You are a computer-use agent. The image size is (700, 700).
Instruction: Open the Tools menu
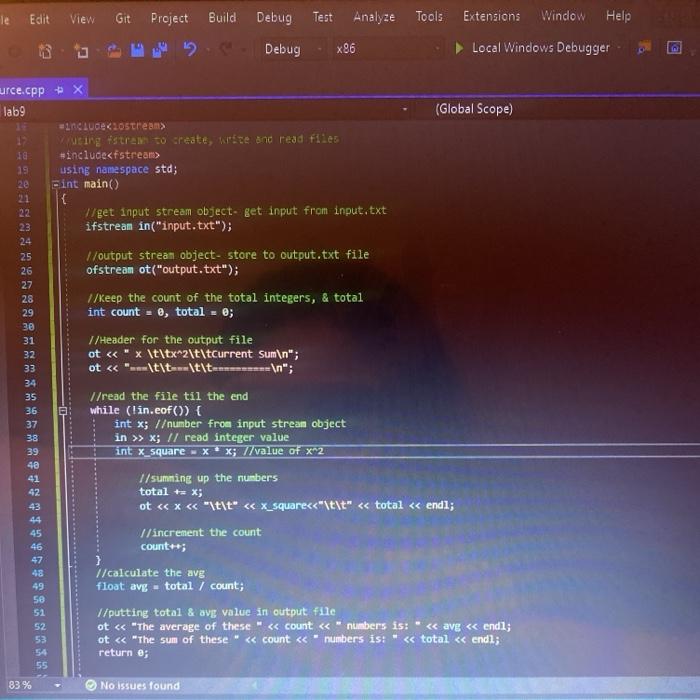coord(429,17)
